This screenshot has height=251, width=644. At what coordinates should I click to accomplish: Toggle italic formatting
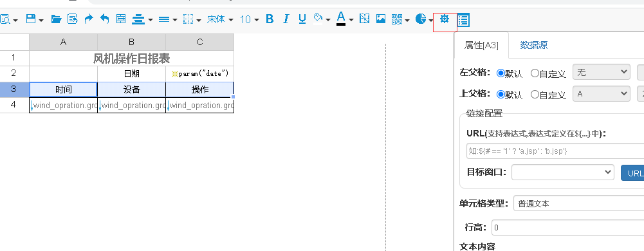pyautogui.click(x=286, y=19)
